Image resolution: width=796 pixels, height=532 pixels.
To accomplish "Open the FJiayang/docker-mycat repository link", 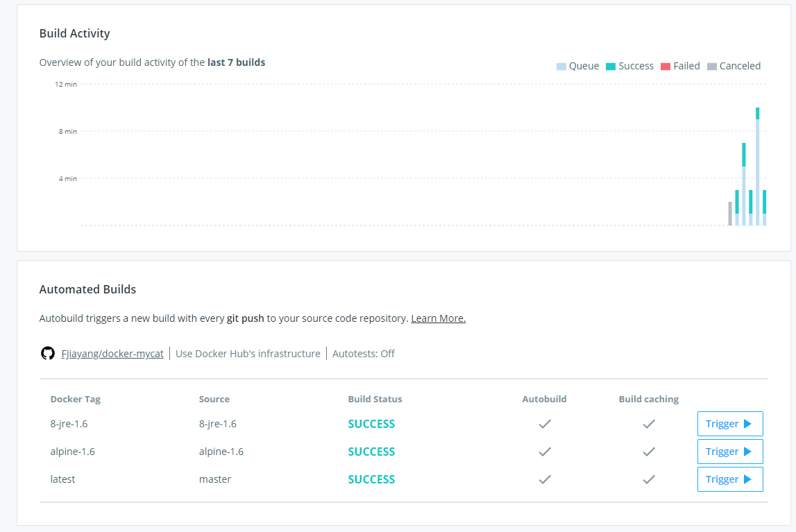I will pos(112,354).
